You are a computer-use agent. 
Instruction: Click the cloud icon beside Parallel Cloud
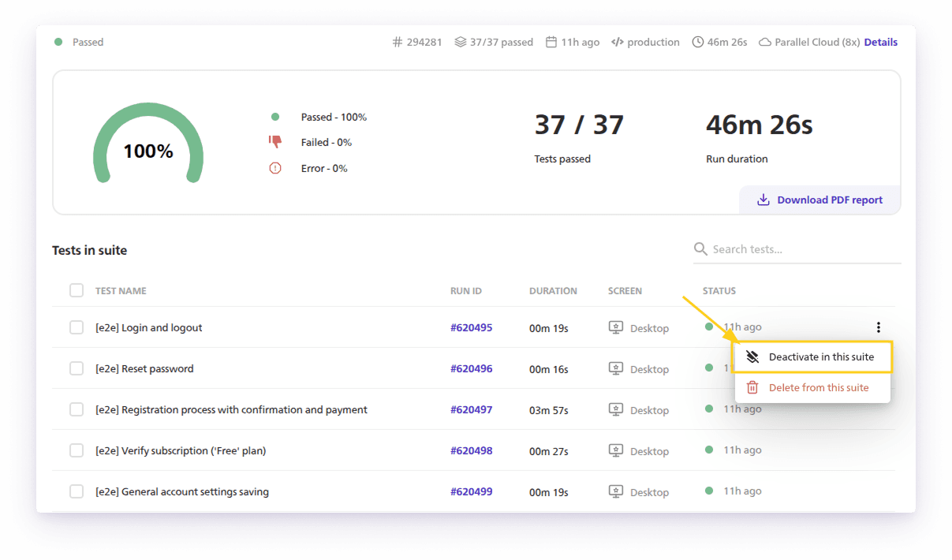[764, 43]
